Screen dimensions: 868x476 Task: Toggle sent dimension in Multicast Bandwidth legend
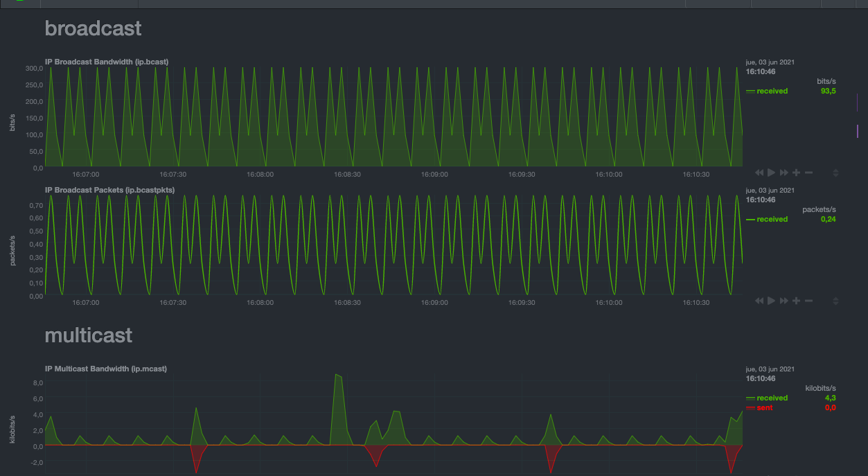tap(764, 407)
